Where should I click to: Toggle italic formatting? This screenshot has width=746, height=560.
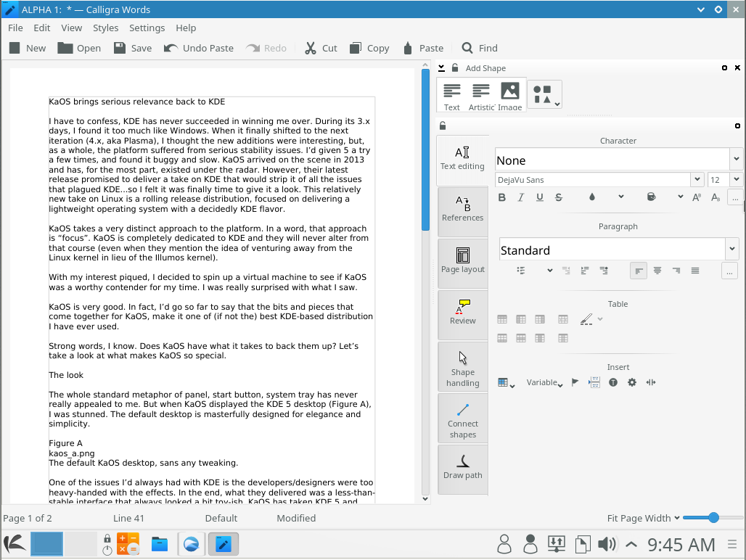(521, 197)
